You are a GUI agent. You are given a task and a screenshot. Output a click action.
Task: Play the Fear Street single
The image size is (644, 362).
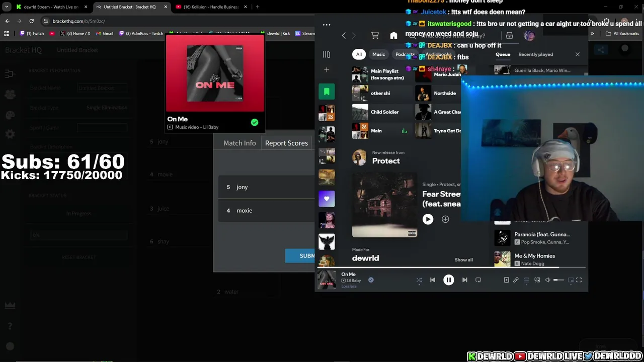coord(428,219)
